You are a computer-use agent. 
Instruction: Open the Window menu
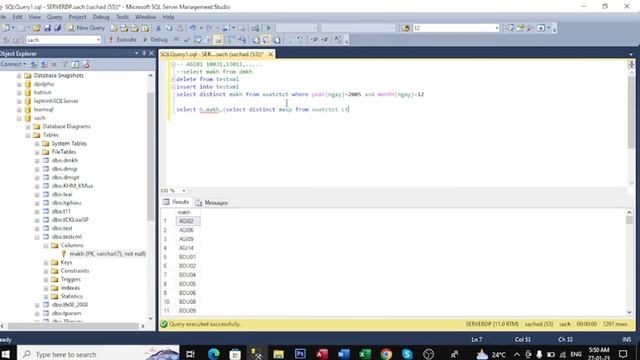point(145,17)
